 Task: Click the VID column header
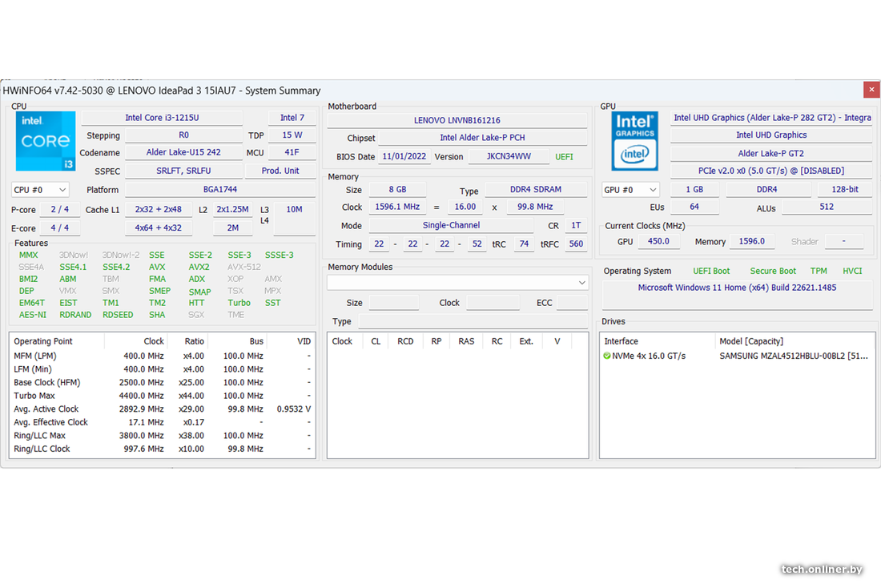pyautogui.click(x=303, y=341)
